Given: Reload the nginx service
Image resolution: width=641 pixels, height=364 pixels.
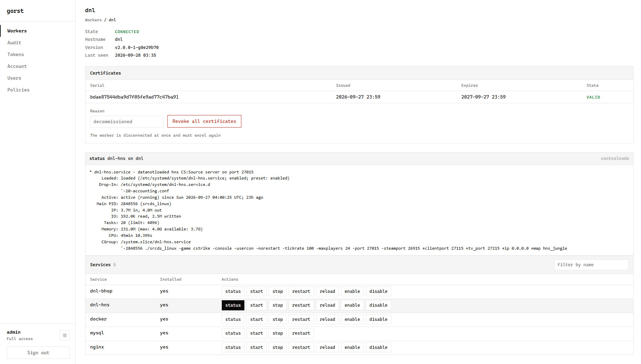Looking at the screenshot, I should 327,347.
